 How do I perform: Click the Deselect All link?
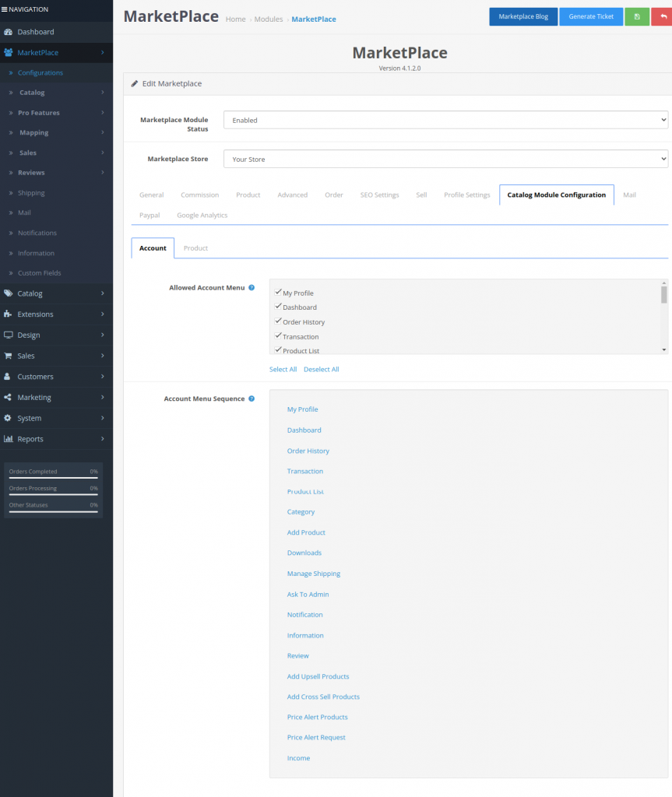coord(321,370)
